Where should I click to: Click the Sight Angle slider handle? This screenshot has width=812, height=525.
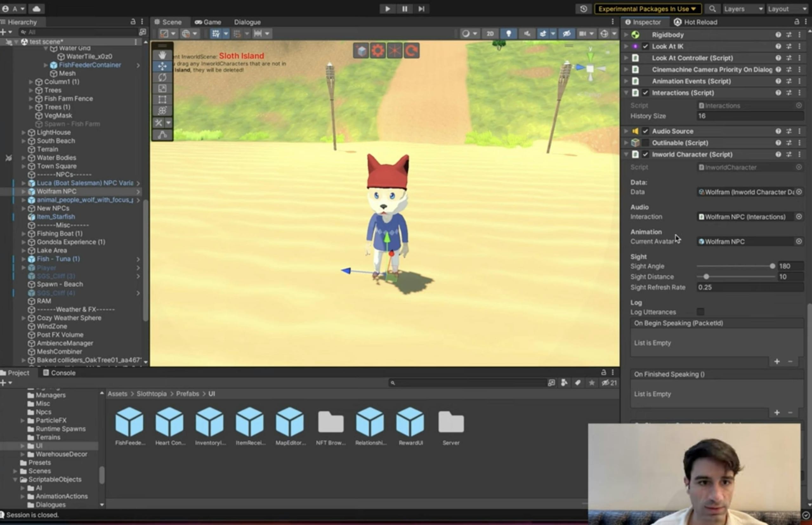pos(772,266)
